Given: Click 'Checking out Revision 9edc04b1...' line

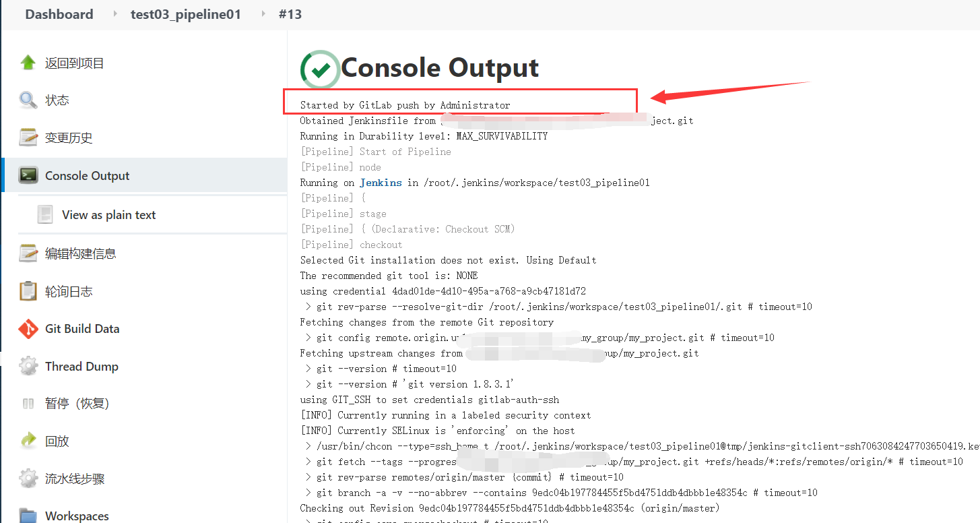Looking at the screenshot, I should pos(510,508).
